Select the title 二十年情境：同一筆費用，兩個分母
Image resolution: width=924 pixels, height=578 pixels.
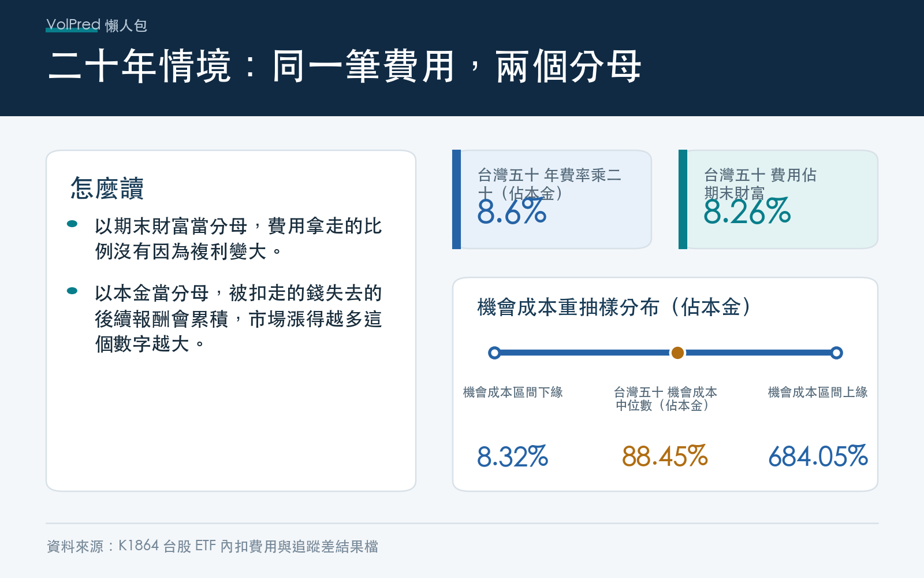(x=345, y=66)
